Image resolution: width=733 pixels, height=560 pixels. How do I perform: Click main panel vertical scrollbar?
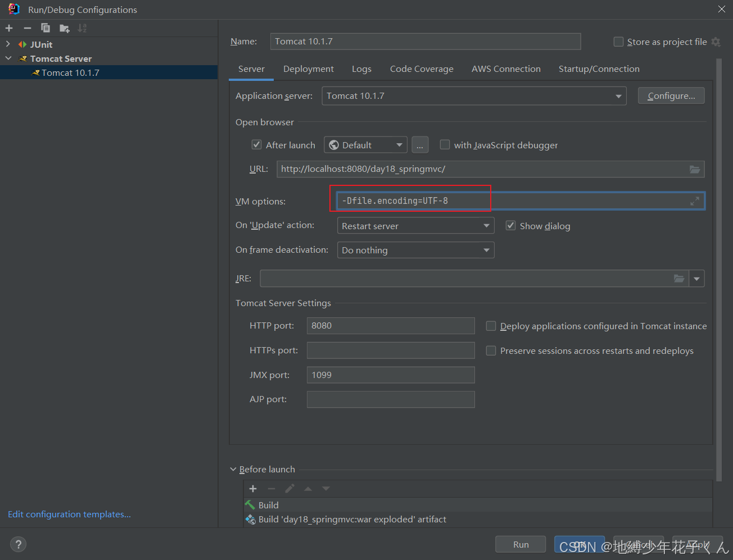click(x=719, y=270)
